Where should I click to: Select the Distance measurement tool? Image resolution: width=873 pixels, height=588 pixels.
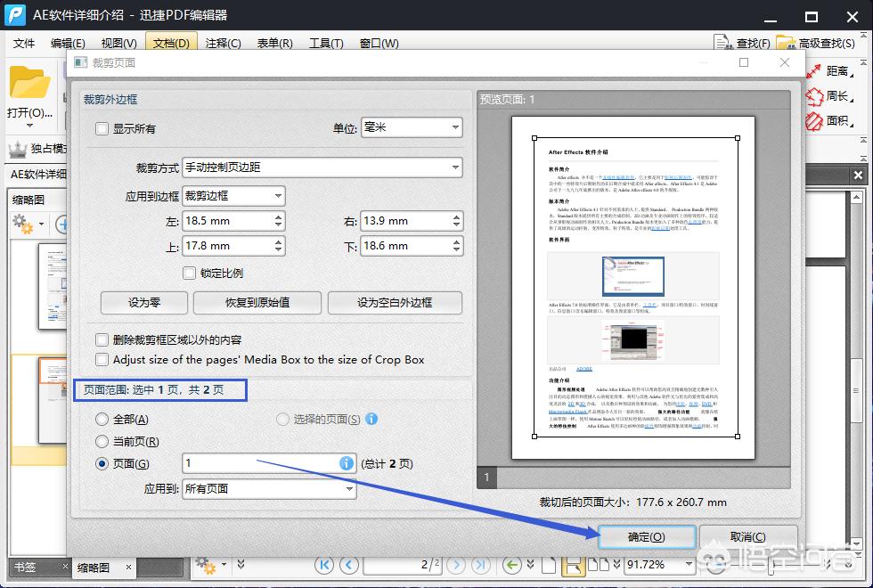pos(814,70)
